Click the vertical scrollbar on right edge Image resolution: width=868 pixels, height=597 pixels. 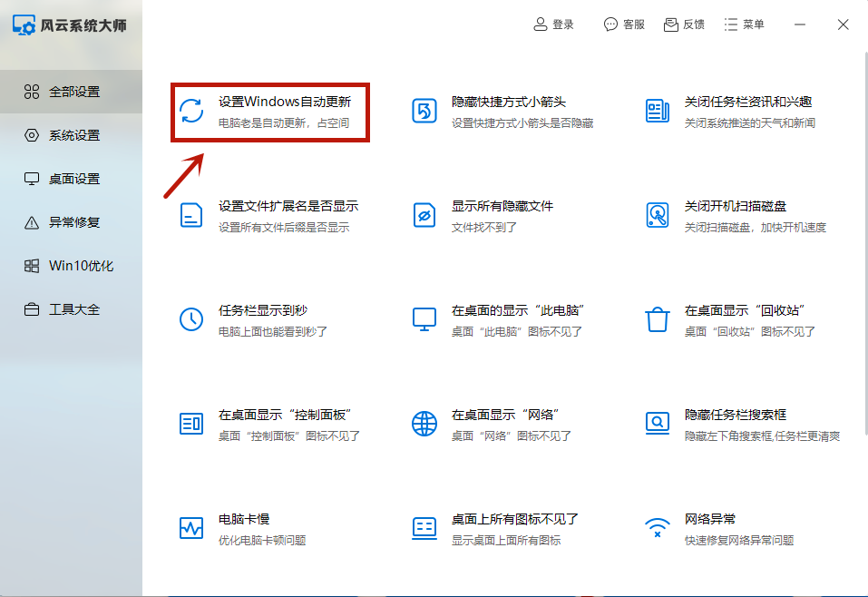[864, 244]
